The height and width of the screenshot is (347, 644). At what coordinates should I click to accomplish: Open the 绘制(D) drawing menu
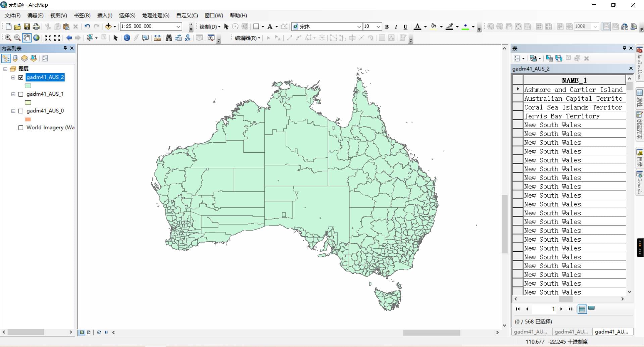[210, 27]
